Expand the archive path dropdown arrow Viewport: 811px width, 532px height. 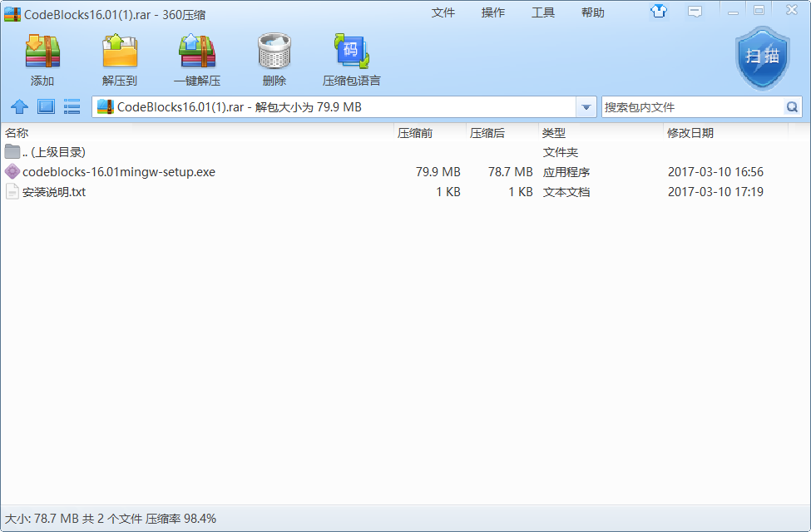coord(586,107)
